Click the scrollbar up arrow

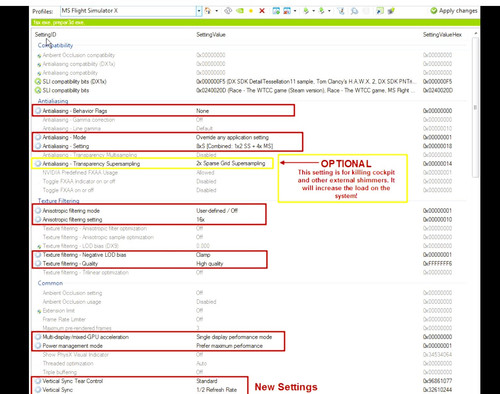476,33
